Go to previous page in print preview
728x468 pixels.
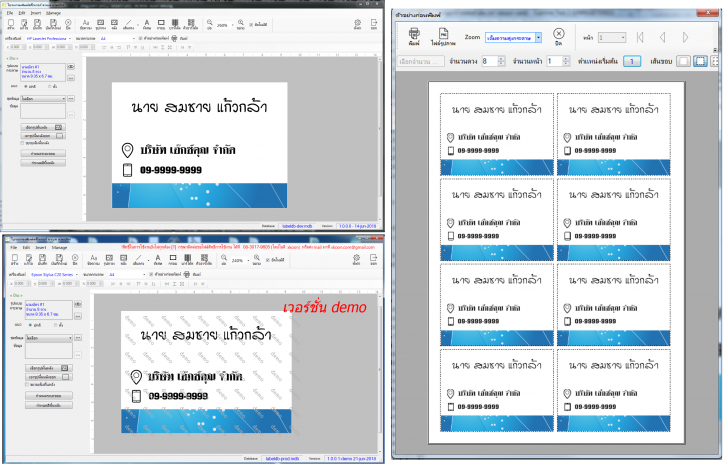[x=663, y=37]
